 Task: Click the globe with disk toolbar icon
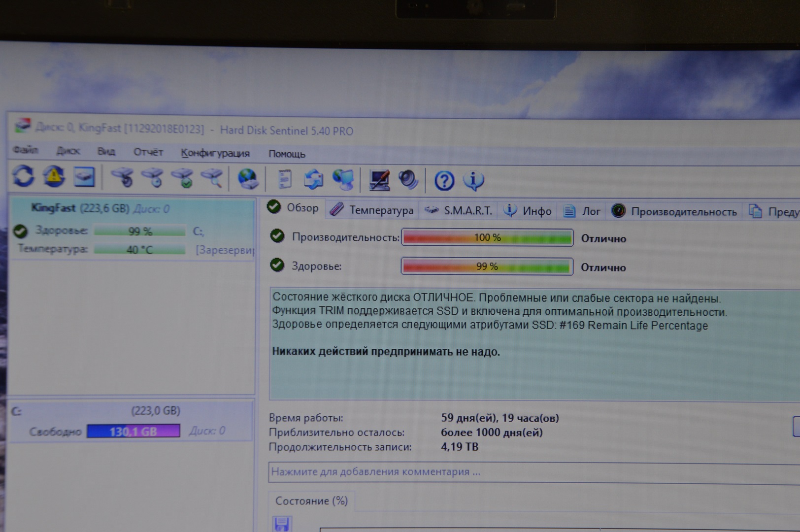click(x=248, y=179)
